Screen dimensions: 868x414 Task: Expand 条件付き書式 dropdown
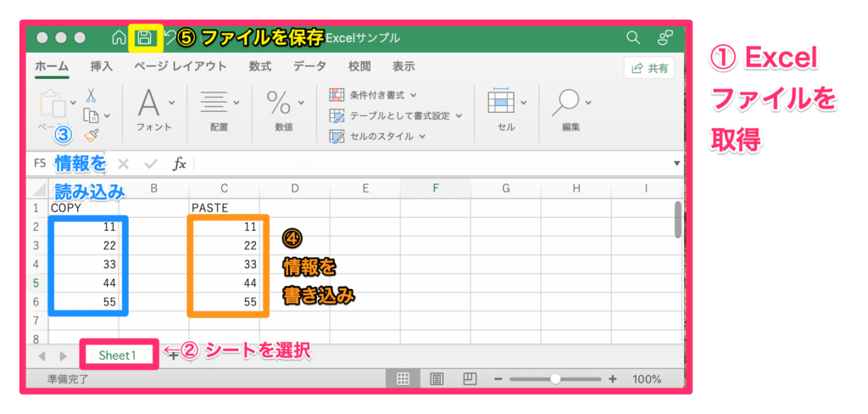tap(413, 95)
